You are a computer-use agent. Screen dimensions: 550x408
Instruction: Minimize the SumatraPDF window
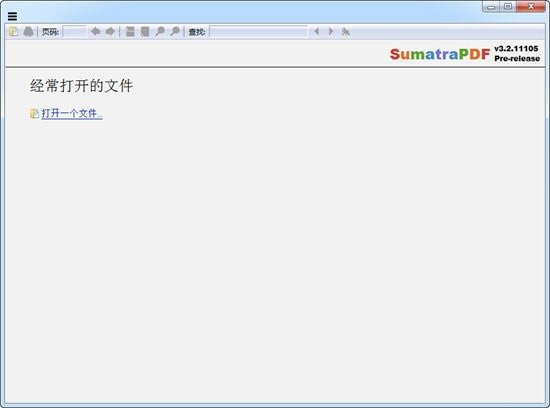tap(491, 6)
